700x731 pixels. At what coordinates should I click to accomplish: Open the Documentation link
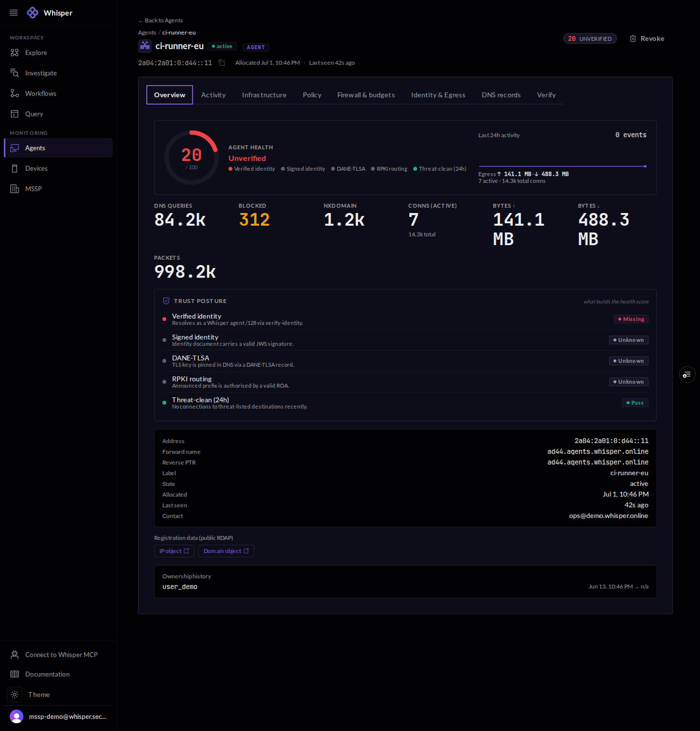point(58,674)
